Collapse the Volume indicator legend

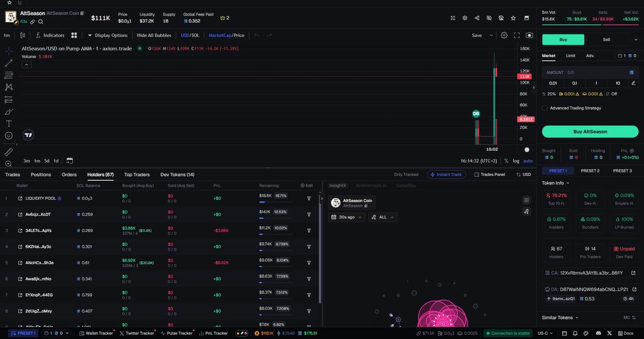click(x=26, y=65)
